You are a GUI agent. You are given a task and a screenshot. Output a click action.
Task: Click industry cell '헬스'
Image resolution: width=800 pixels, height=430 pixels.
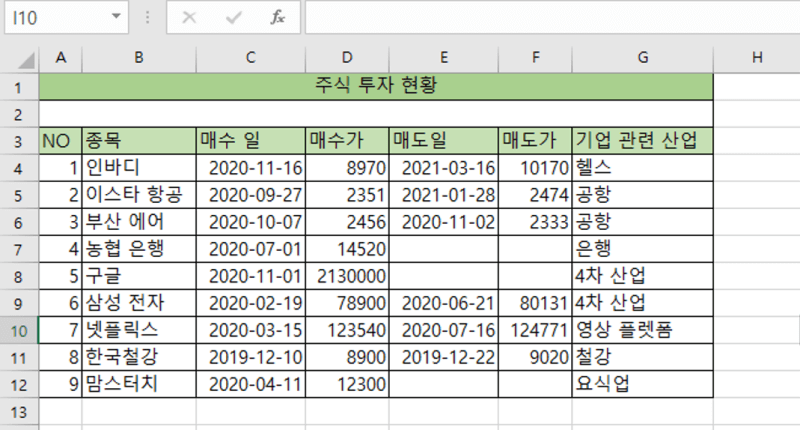643,168
